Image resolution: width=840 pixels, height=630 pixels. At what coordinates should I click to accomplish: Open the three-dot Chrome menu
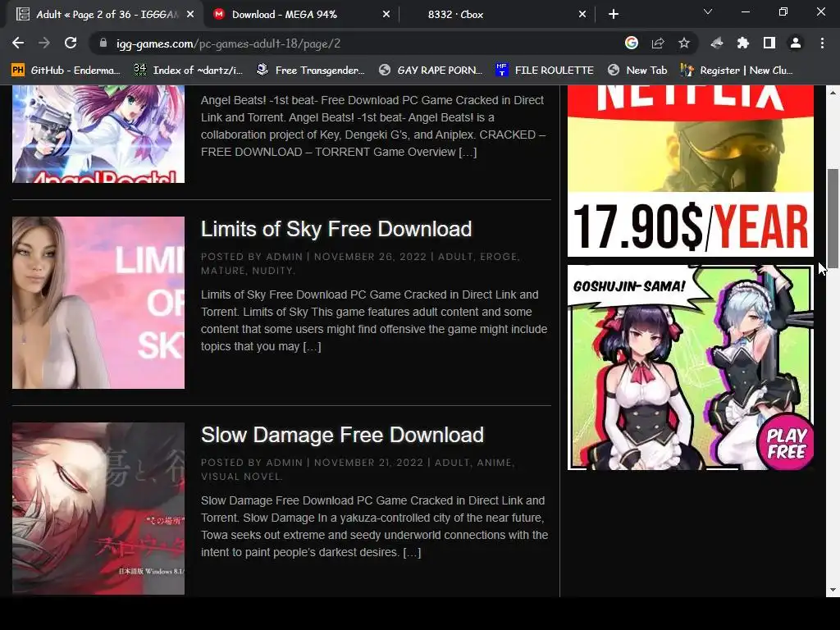pos(822,43)
